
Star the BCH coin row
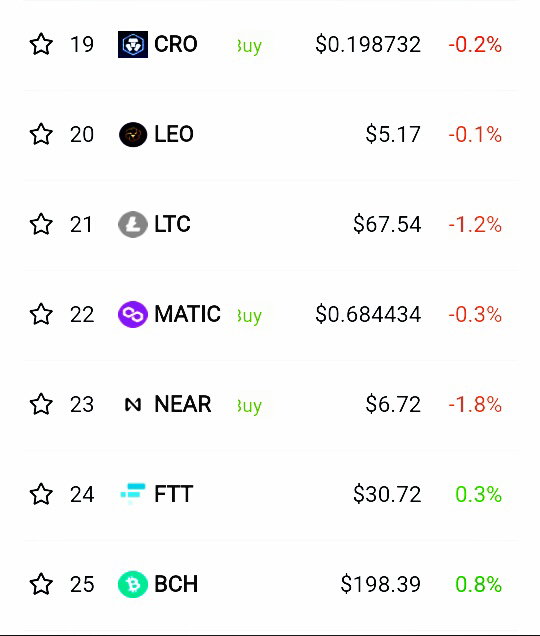click(41, 584)
